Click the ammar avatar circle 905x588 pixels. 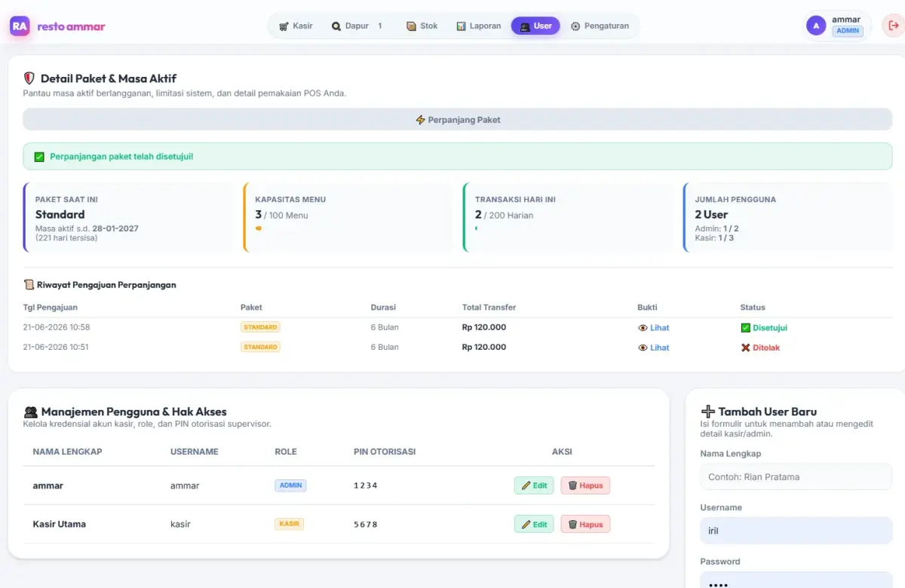[x=816, y=26]
